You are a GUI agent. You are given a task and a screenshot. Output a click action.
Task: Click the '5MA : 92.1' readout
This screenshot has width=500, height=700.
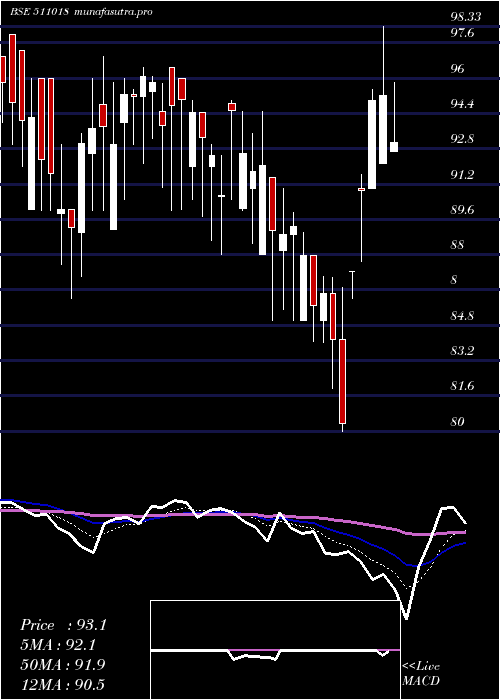click(58, 645)
